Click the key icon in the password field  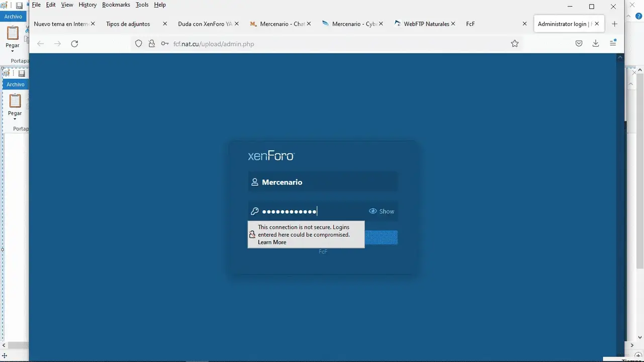point(255,211)
